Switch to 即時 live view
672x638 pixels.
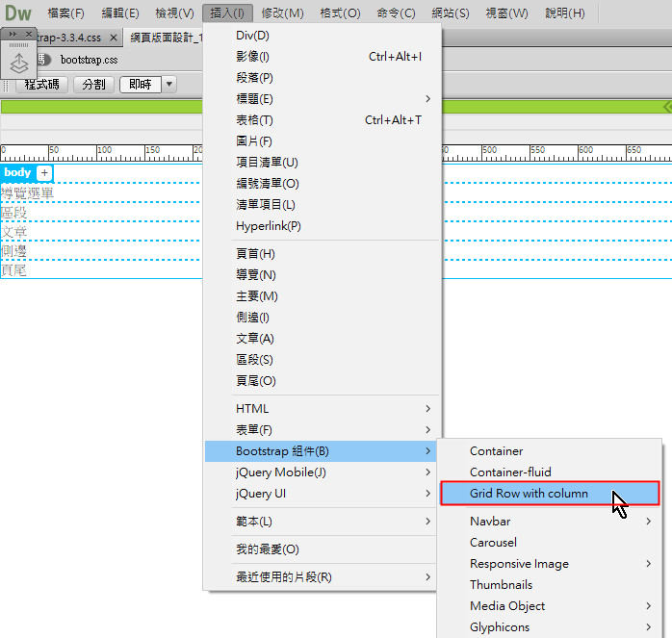point(141,85)
